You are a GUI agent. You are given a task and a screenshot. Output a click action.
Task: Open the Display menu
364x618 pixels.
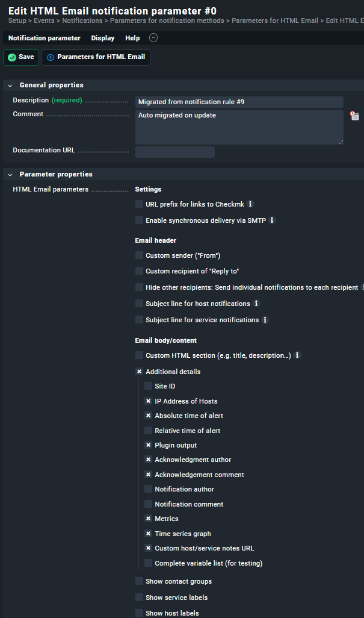103,38
